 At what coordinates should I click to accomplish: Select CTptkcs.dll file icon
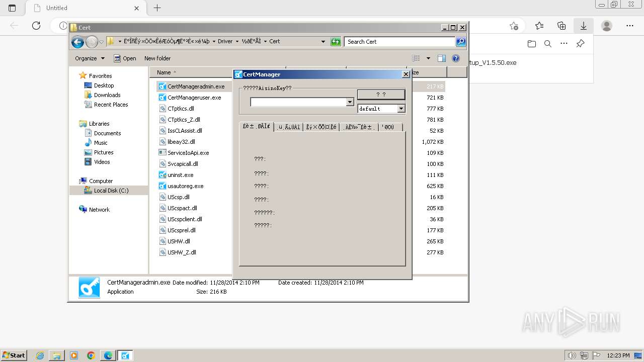coord(162,109)
